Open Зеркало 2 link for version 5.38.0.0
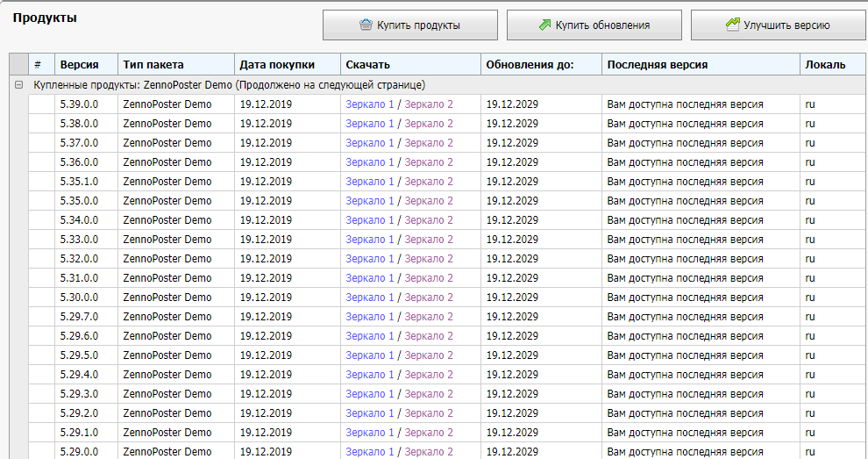The width and height of the screenshot is (868, 459). tap(429, 124)
